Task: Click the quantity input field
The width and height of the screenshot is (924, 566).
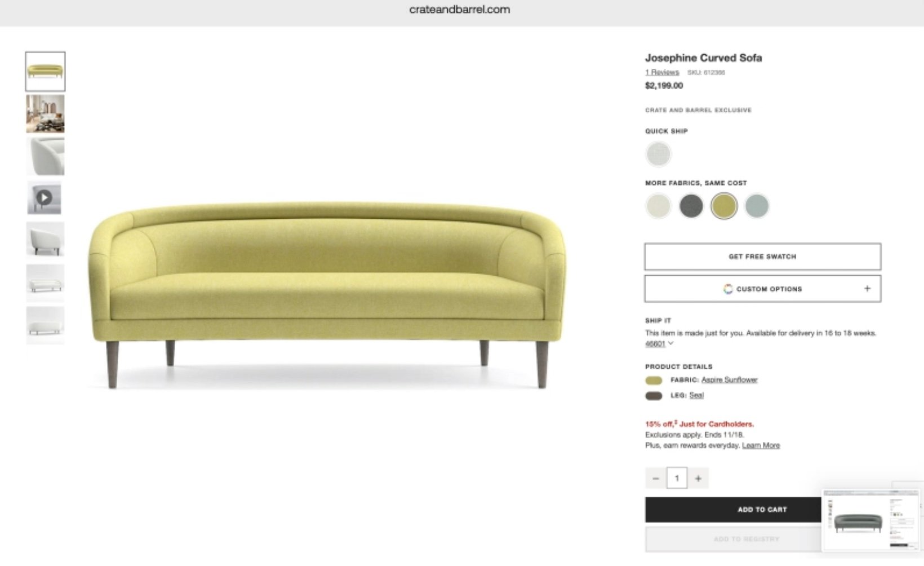Action: pyautogui.click(x=677, y=479)
